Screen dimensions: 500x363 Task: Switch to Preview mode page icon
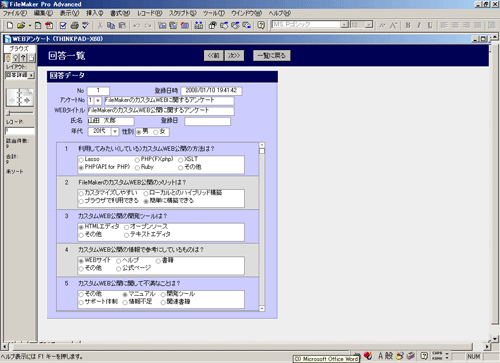coord(31,58)
